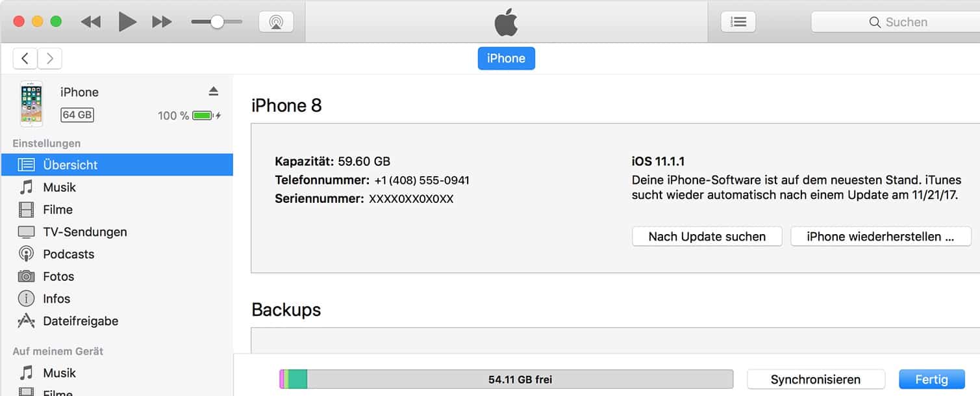
Task: Click the fast-forward playback button
Action: coord(162,21)
